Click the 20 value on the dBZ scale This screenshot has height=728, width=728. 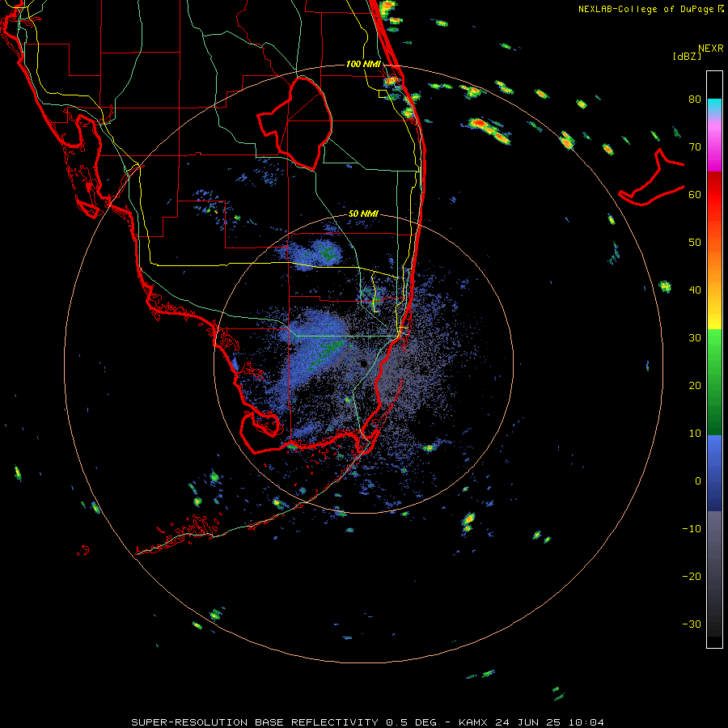click(695, 386)
